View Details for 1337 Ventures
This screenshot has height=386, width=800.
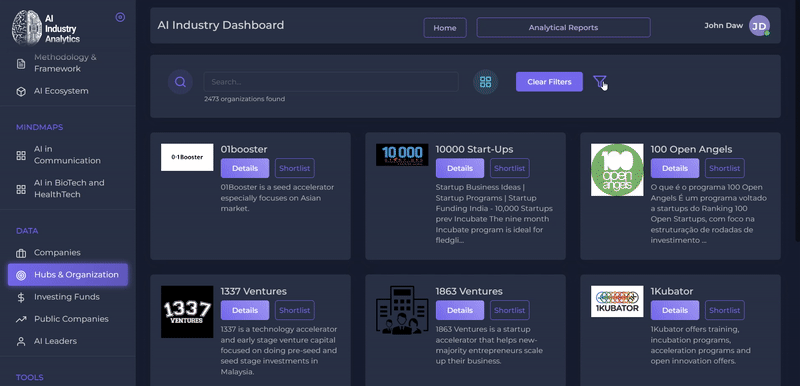(245, 310)
